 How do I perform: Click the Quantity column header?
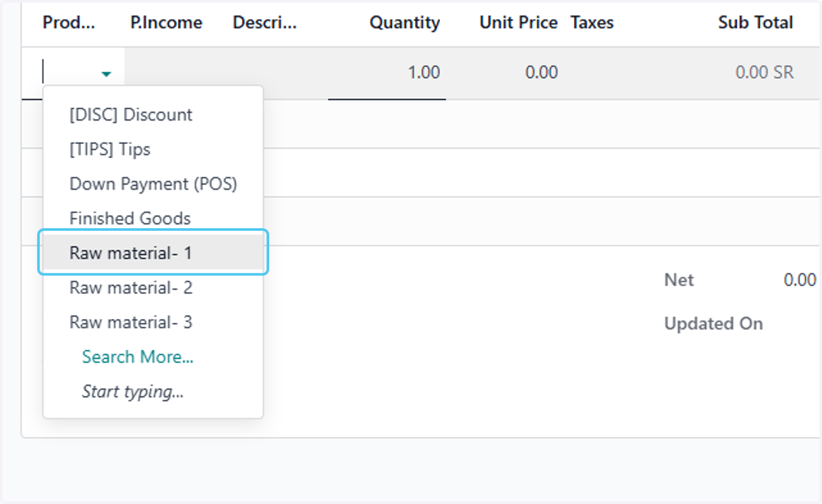click(405, 23)
